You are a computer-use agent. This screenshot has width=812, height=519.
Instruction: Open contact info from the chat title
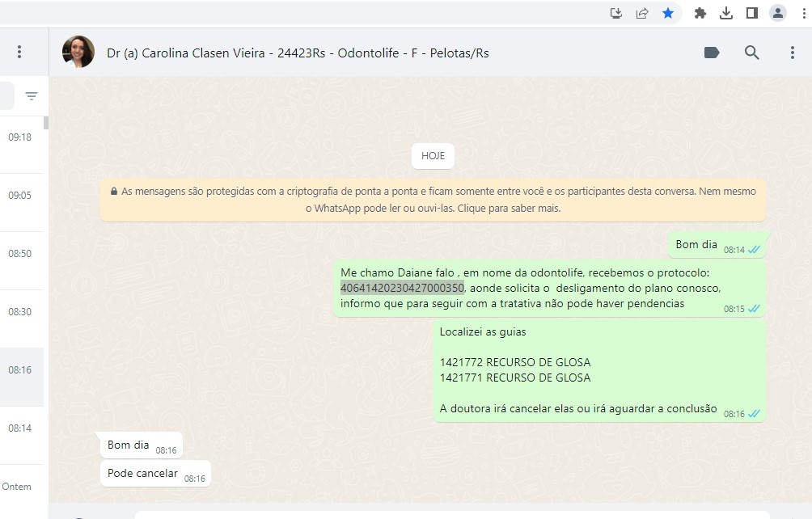[298, 53]
